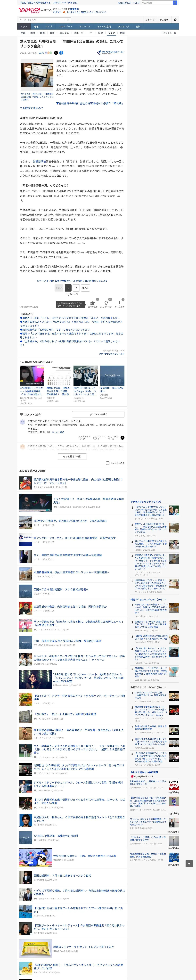Image resolution: width=196 pixels, height=980 pixels.
Task: Share the article on X
Action: (56, 53)
